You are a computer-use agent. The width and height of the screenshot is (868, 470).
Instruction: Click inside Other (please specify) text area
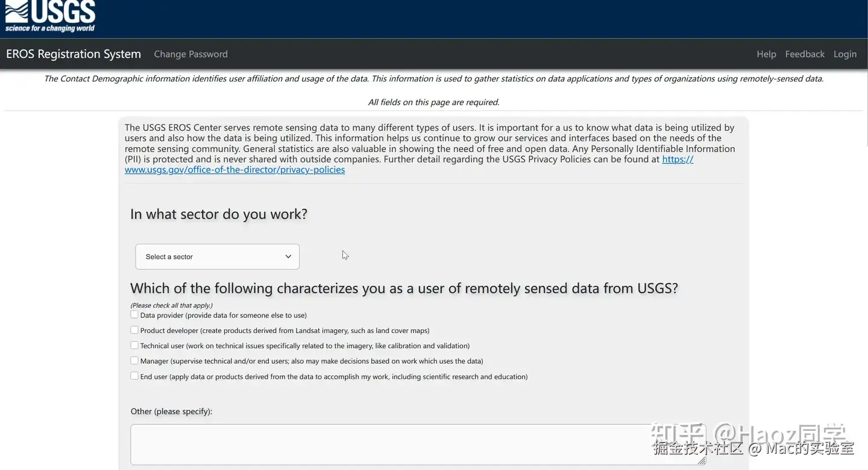(x=416, y=445)
